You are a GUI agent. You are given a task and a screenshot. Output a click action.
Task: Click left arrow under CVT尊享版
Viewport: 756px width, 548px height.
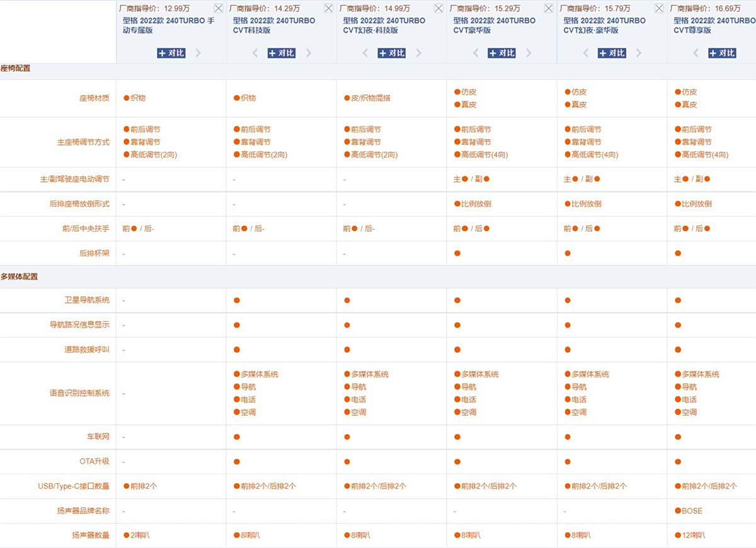point(697,53)
